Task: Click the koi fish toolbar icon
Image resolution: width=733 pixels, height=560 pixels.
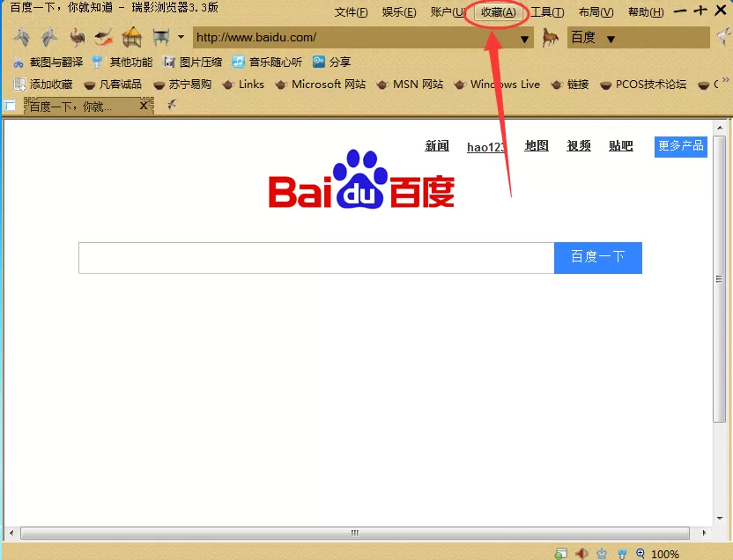Action: (x=103, y=37)
